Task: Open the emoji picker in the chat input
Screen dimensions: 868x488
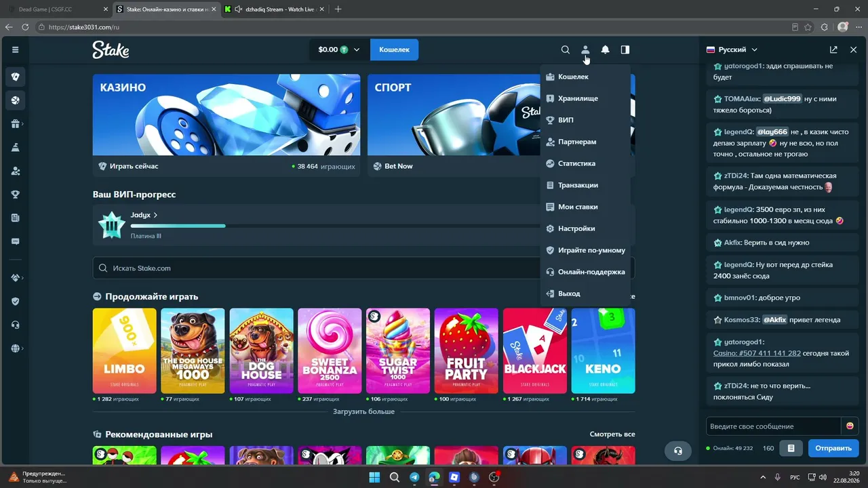Action: point(850,426)
